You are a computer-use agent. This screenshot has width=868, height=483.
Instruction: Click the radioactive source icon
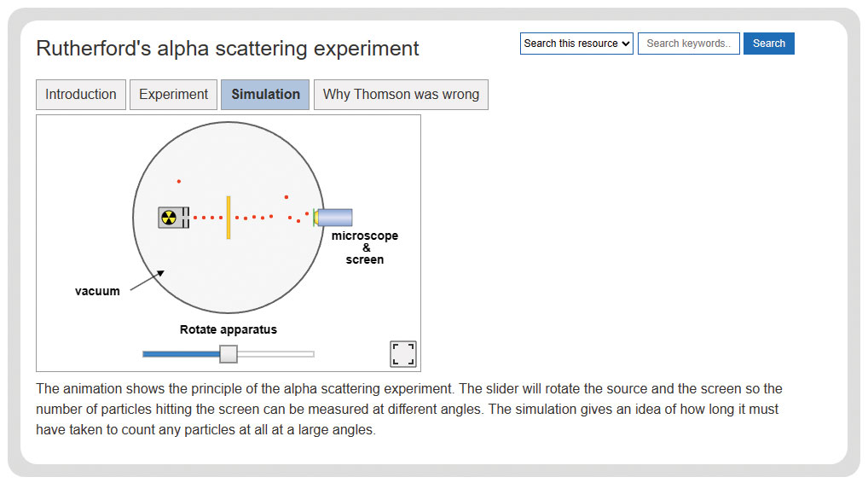point(169,218)
